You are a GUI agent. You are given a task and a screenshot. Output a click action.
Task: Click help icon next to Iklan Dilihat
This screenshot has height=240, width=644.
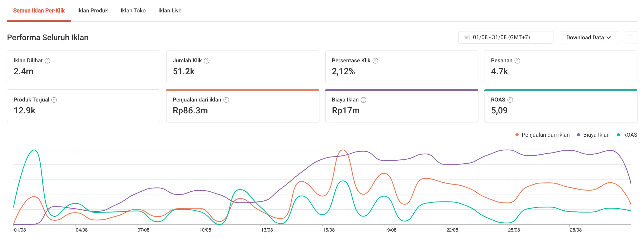pyautogui.click(x=48, y=61)
